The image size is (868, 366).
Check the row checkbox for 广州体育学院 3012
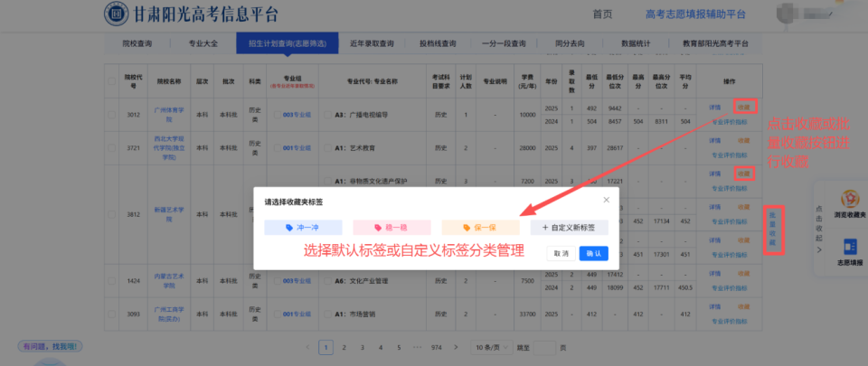[112, 115]
